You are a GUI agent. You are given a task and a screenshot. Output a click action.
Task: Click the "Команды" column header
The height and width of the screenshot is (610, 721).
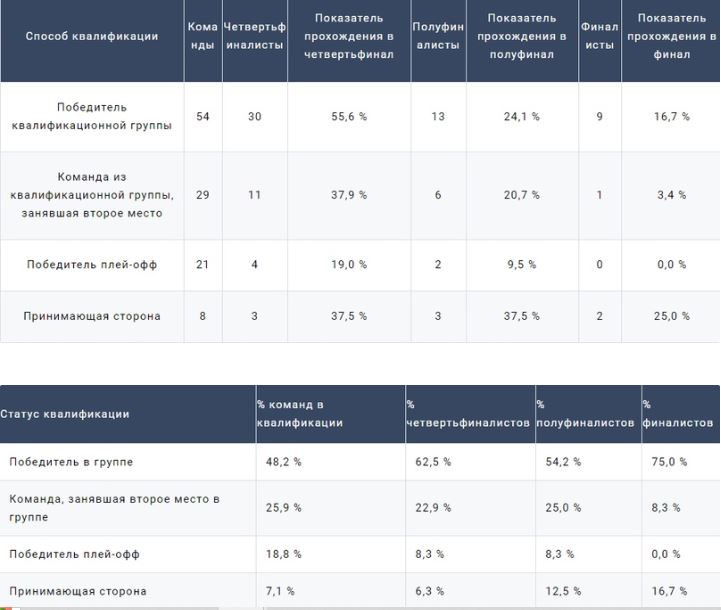(202, 36)
